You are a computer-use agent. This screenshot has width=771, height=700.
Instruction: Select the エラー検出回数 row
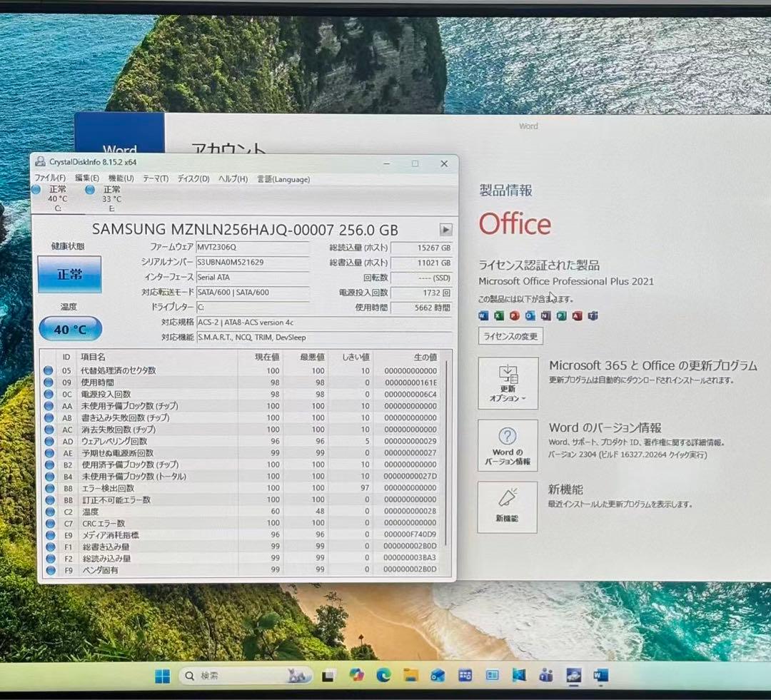[x=241, y=487]
